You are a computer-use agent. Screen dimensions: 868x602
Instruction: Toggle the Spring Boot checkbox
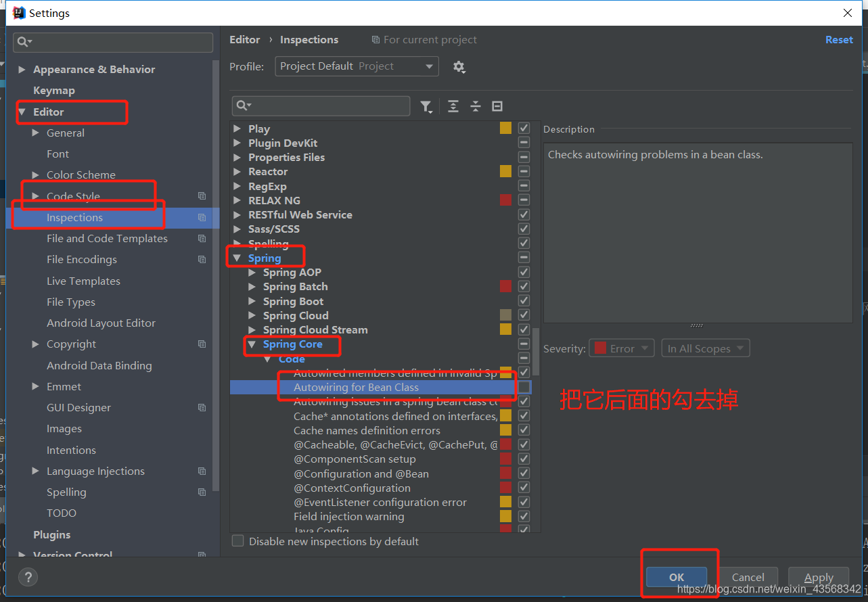[524, 301]
